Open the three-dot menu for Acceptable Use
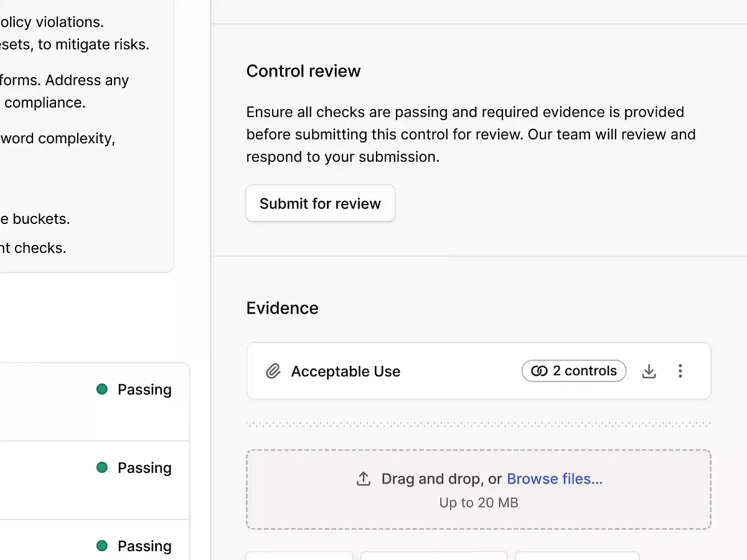The width and height of the screenshot is (747, 560). tap(680, 371)
